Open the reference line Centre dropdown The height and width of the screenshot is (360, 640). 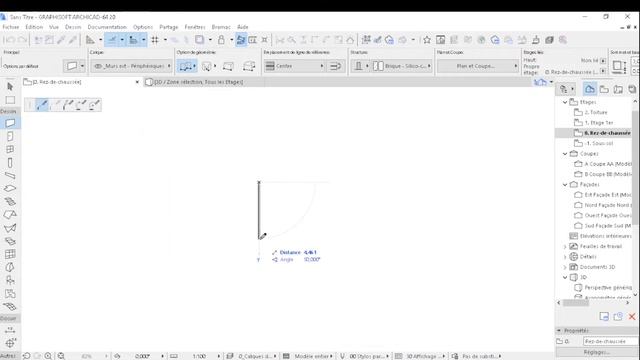point(294,66)
